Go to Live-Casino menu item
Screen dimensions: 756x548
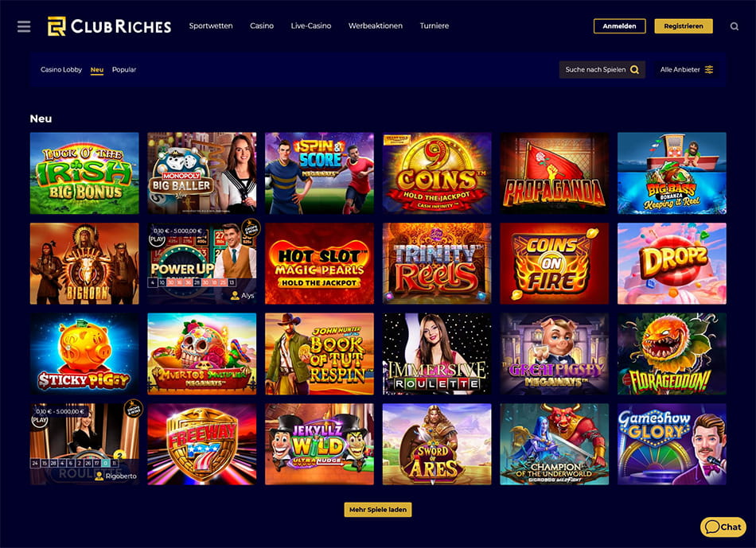[311, 26]
